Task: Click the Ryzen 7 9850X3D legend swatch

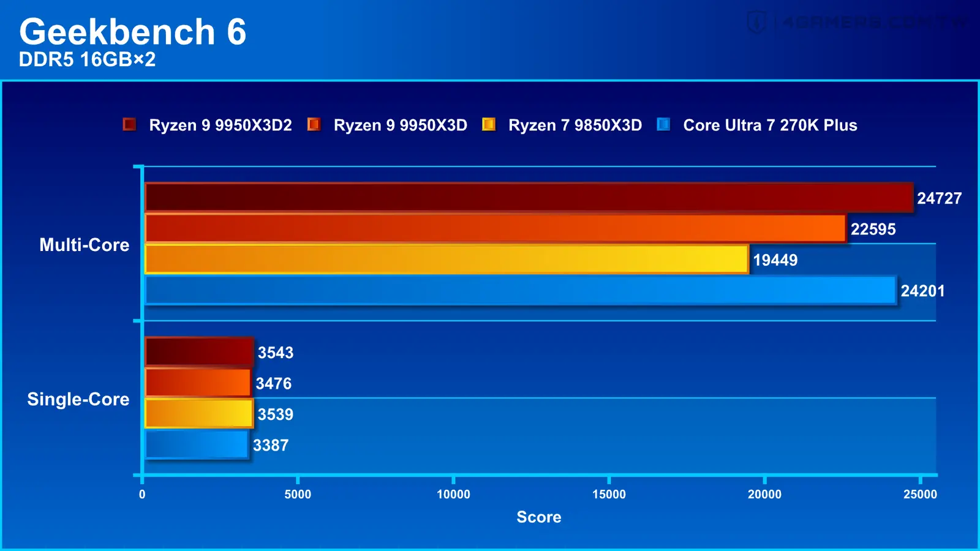Action: [x=489, y=124]
